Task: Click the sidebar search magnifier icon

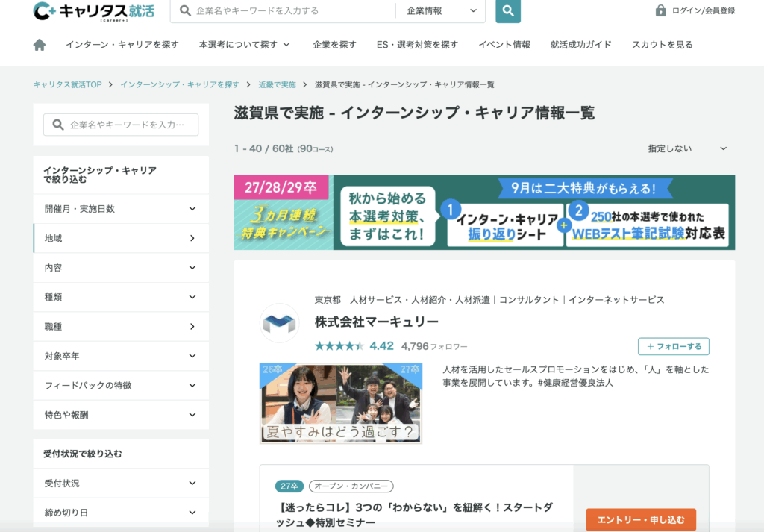Action: pos(57,125)
